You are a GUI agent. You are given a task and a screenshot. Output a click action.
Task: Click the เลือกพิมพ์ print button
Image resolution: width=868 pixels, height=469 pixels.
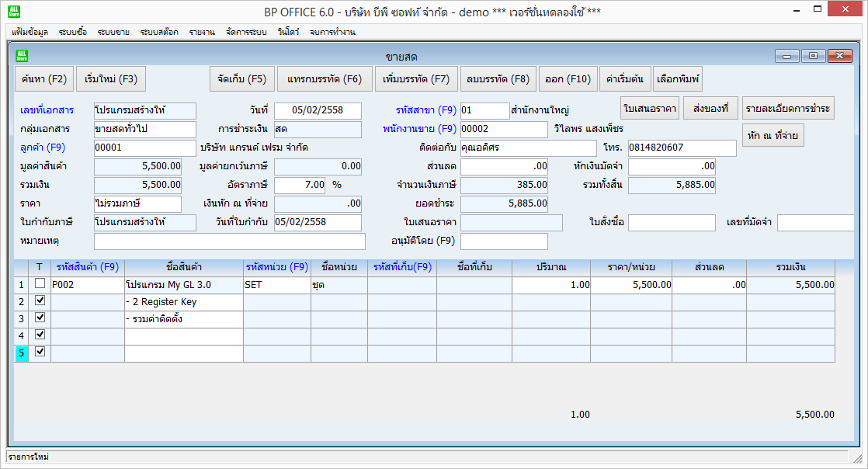[x=678, y=79]
